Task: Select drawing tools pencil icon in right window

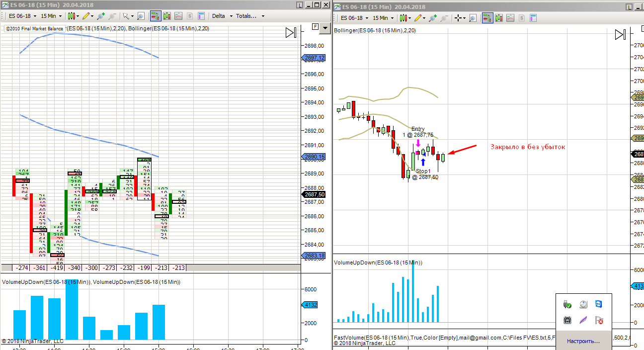Action: (x=418, y=18)
